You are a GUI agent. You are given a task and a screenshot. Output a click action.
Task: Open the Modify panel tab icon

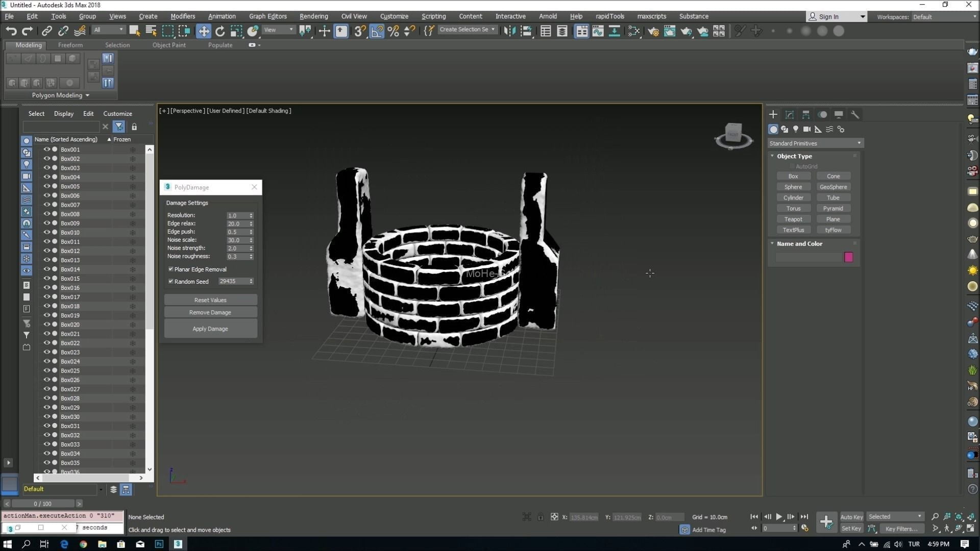(789, 114)
